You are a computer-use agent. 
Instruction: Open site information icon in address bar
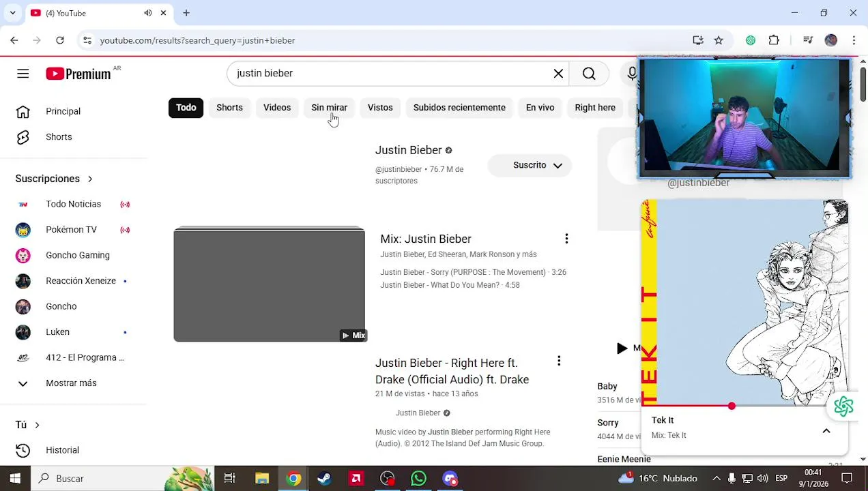coord(87,40)
